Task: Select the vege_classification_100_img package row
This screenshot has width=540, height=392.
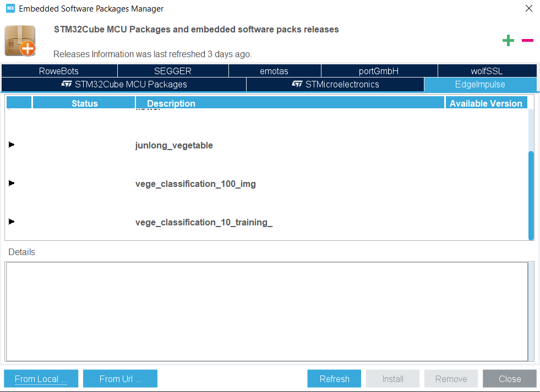Action: click(x=195, y=184)
